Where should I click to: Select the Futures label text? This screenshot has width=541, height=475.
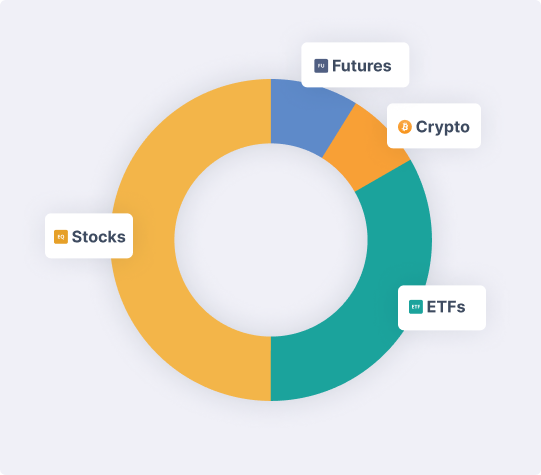click(x=362, y=66)
